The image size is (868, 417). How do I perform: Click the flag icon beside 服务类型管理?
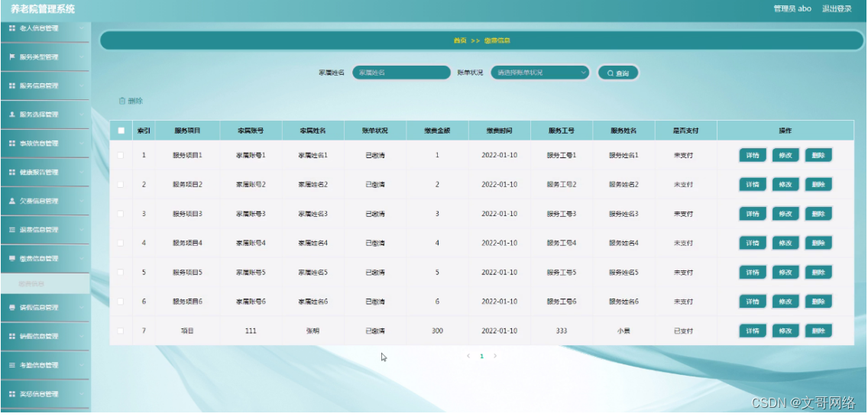click(12, 57)
